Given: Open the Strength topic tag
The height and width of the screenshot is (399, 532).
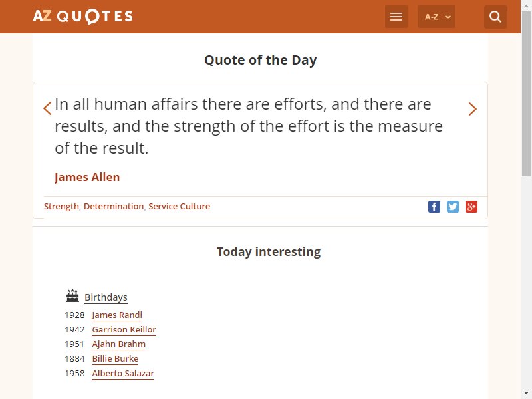Looking at the screenshot, I should [x=61, y=207].
